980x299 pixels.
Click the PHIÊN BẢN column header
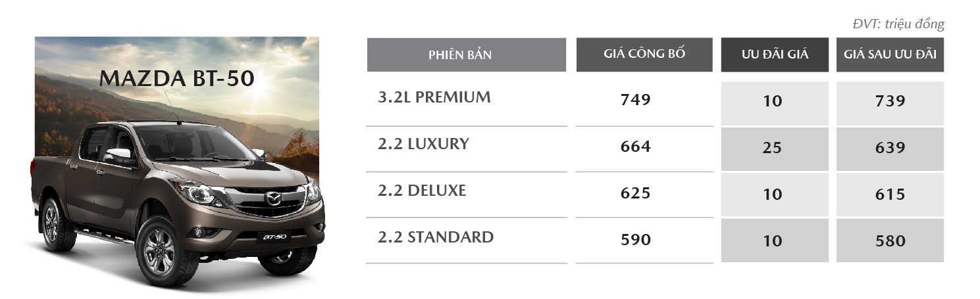(467, 55)
